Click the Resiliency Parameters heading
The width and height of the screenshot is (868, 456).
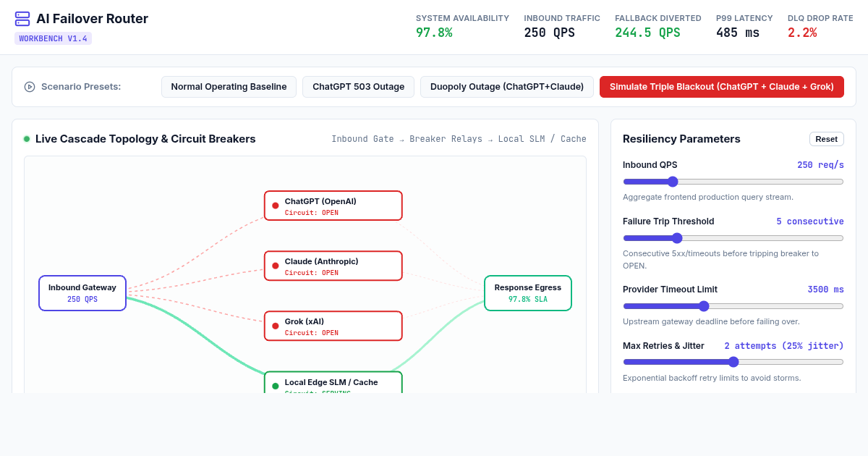coord(681,139)
